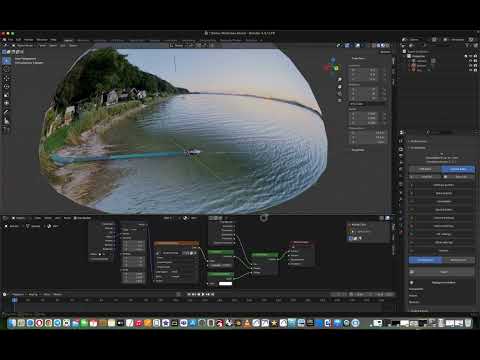The width and height of the screenshot is (480, 360).
Task: Open the Slot dropdown in the shader editor
Action: (168, 218)
